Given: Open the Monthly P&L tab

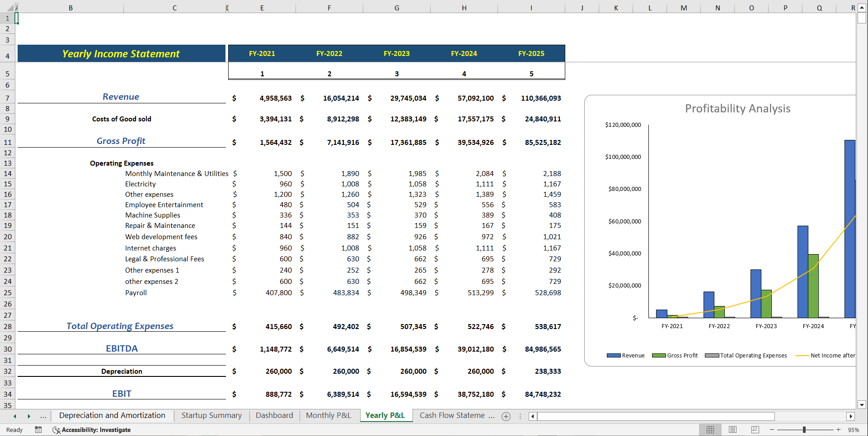Looking at the screenshot, I should click(329, 415).
